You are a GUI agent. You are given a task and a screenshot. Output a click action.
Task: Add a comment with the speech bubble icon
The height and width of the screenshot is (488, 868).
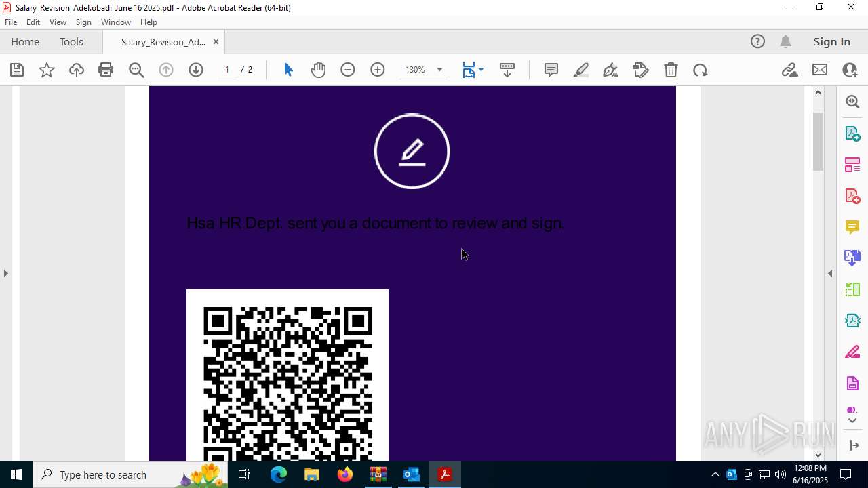click(x=551, y=70)
